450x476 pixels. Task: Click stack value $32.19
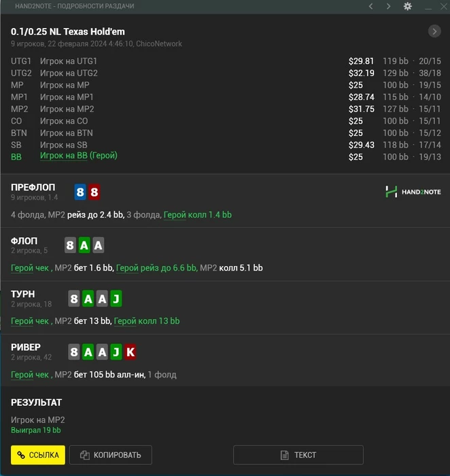tap(361, 73)
